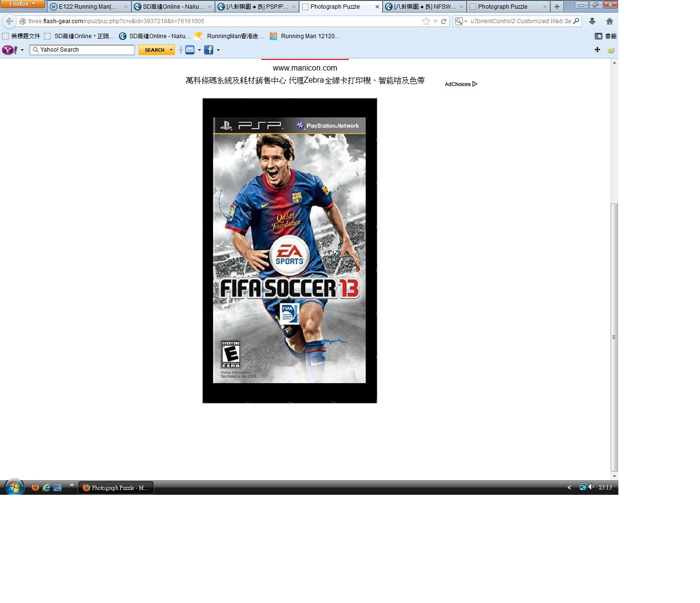This screenshot has height=603, width=700.
Task: Expand the search engine selector dropdown
Action: coord(461,21)
